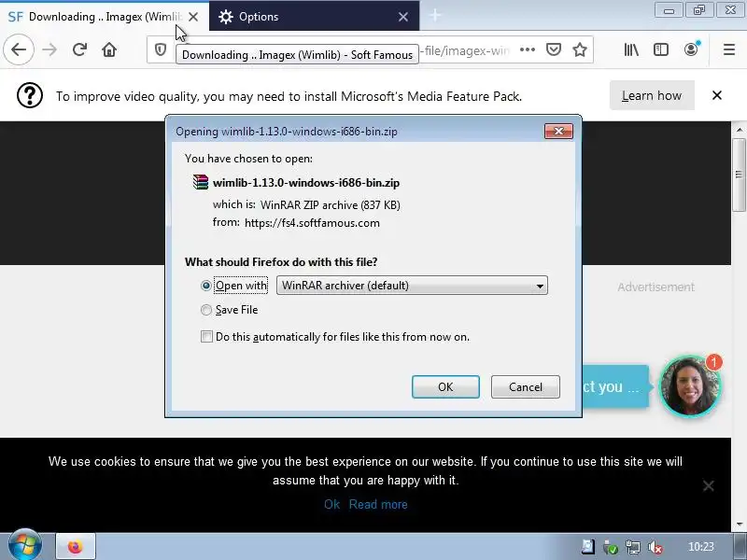747x560 pixels.
Task: Close the Options tab
Action: [x=403, y=17]
